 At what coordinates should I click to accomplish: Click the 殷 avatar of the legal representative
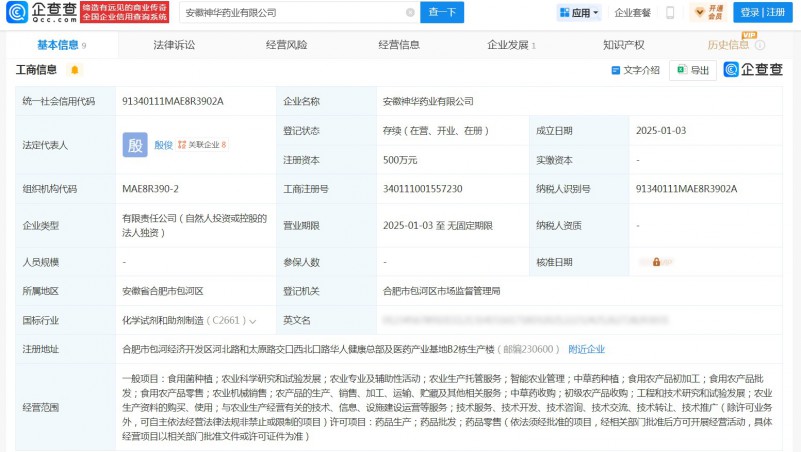coord(135,145)
